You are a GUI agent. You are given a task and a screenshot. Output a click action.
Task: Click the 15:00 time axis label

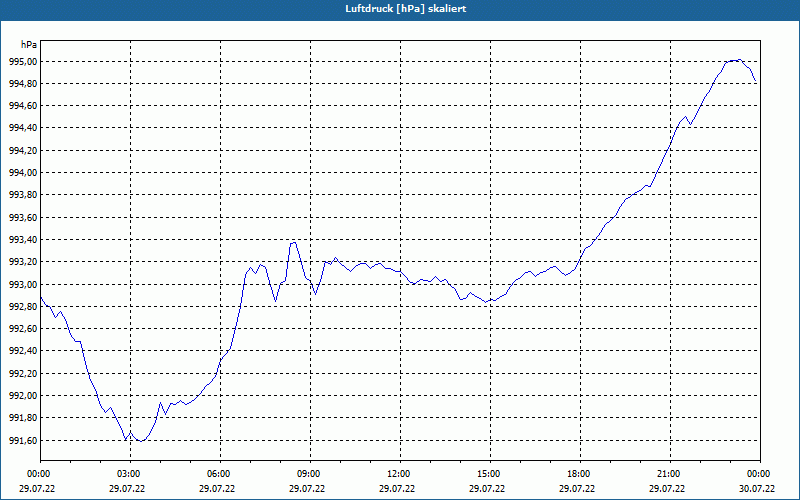(x=490, y=474)
